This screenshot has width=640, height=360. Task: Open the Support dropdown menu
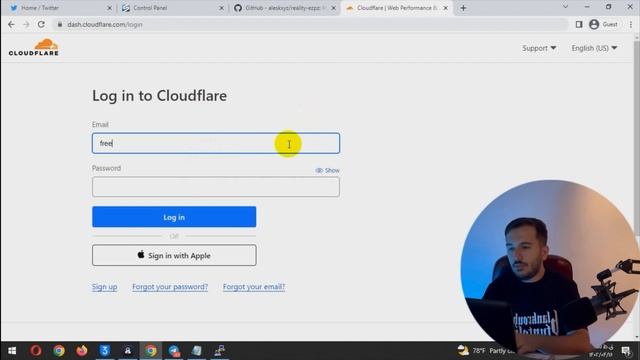point(539,48)
